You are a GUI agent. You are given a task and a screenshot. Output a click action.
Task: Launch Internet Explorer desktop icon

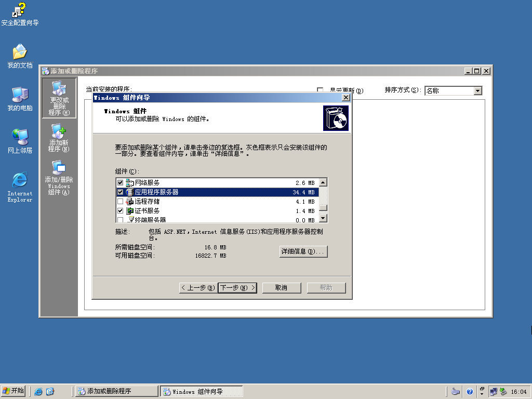(x=20, y=187)
